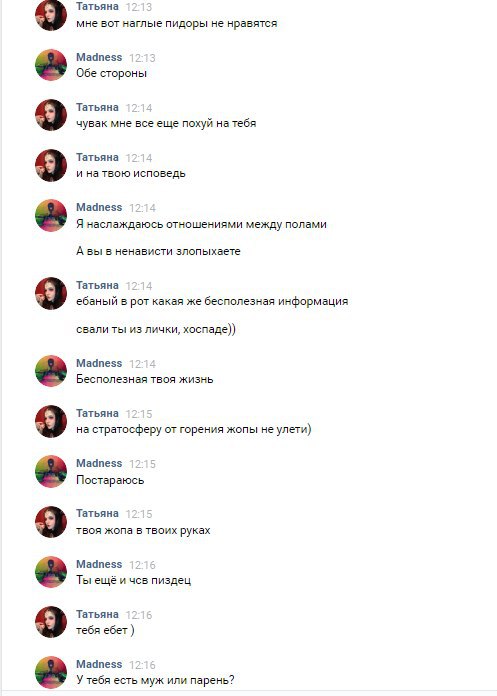The width and height of the screenshot is (497, 696).
Task: Select the message 'свали ты из лички, хоспаде))'
Action: (156, 329)
